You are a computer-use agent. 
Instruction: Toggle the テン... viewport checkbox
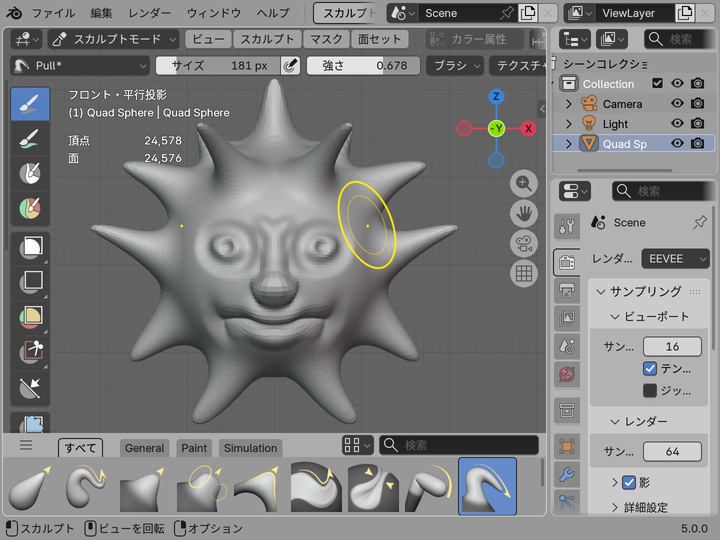click(650, 368)
